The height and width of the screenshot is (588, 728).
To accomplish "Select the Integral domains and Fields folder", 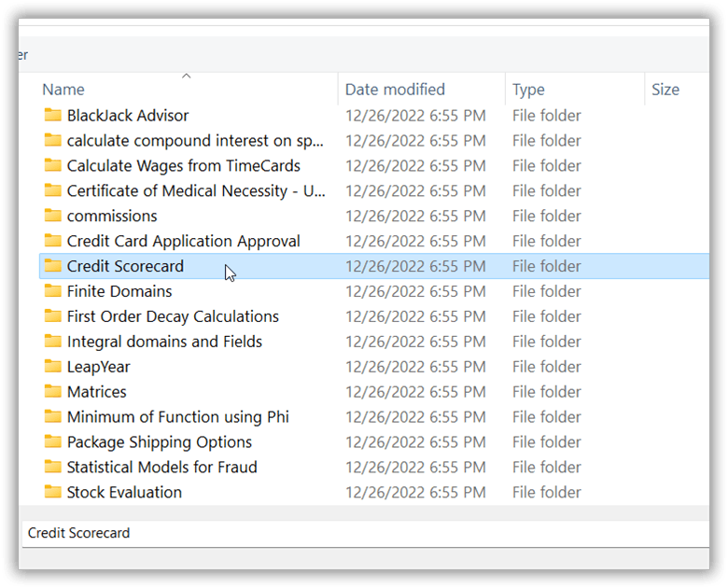I will (x=164, y=342).
